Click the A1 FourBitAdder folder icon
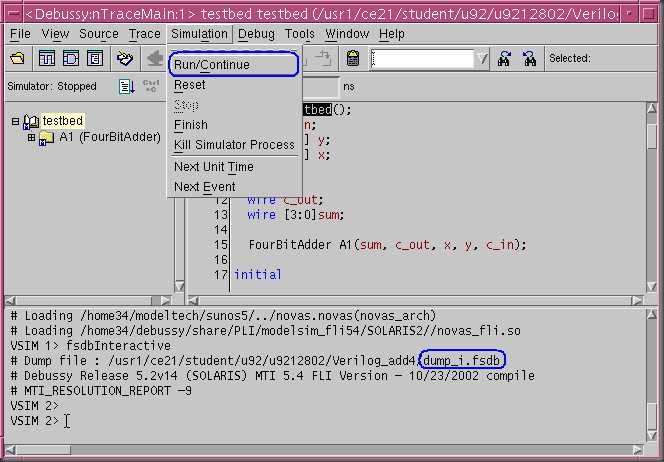Screen dimensions: 664x462 (46, 138)
